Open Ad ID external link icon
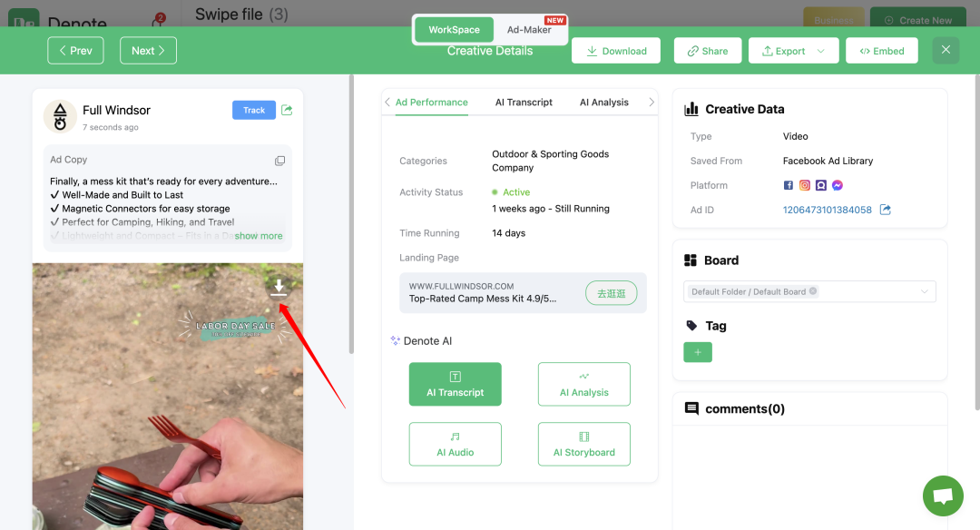The image size is (980, 530). pos(885,210)
